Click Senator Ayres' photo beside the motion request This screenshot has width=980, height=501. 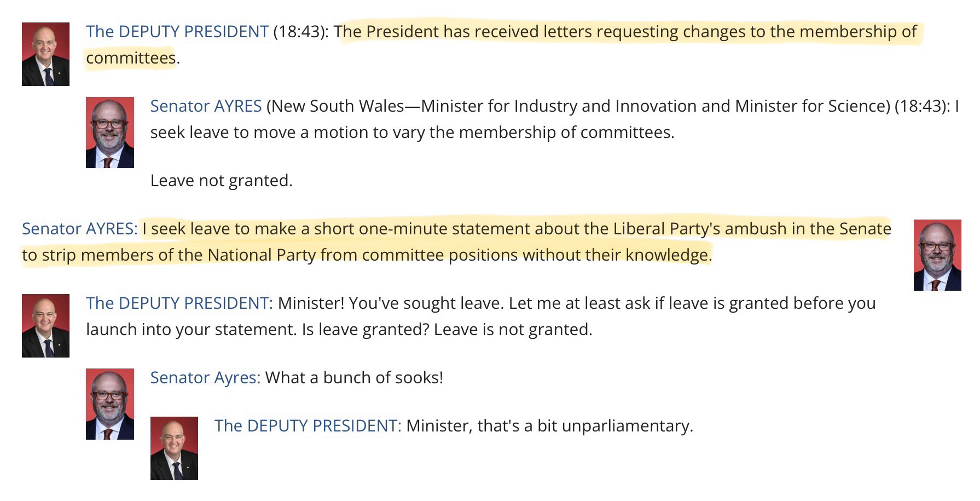[109, 133]
